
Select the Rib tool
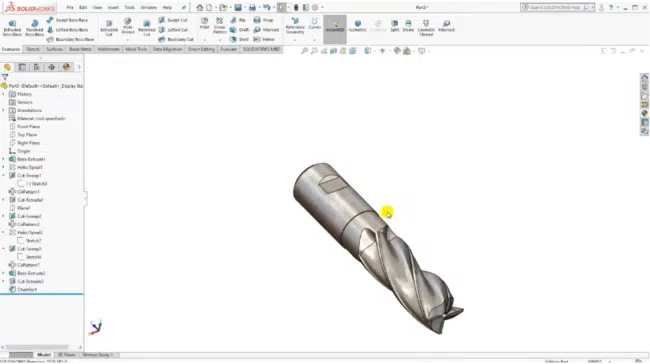pos(238,20)
